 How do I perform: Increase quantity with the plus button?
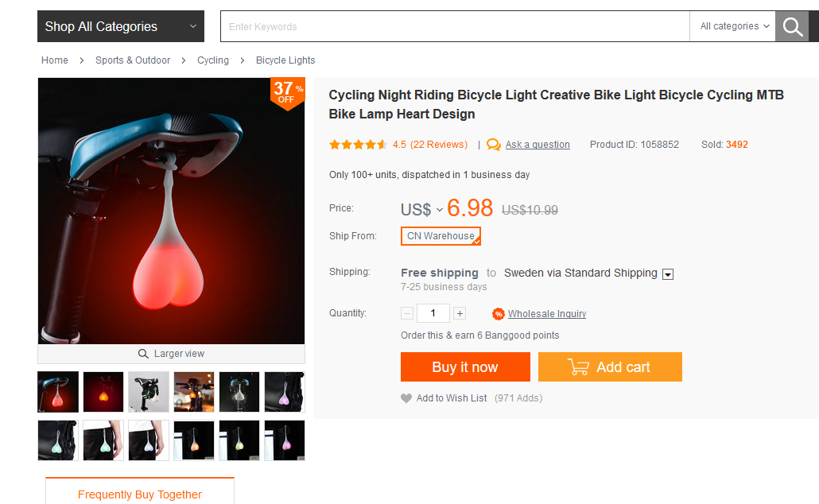tap(460, 314)
